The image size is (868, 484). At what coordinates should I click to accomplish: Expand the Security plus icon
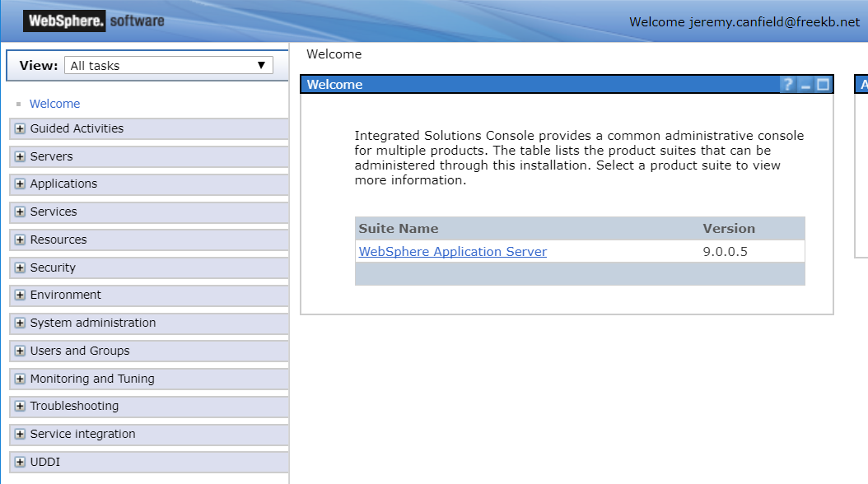(20, 268)
